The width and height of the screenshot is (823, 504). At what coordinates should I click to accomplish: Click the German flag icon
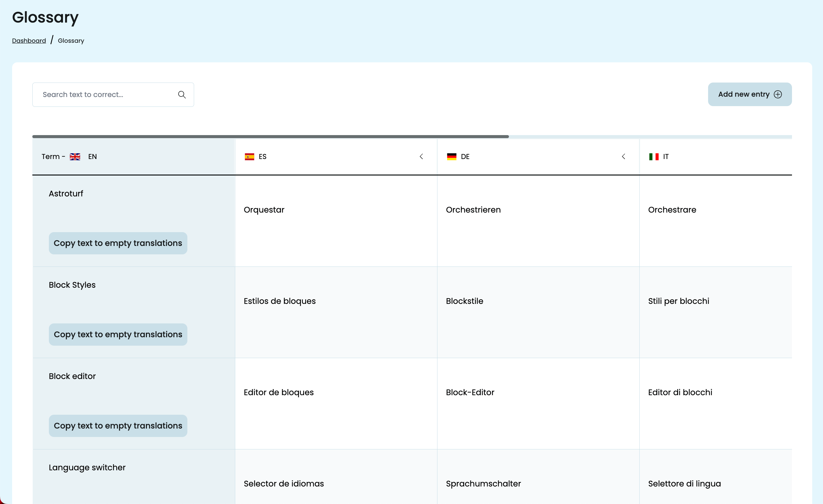coord(452,157)
